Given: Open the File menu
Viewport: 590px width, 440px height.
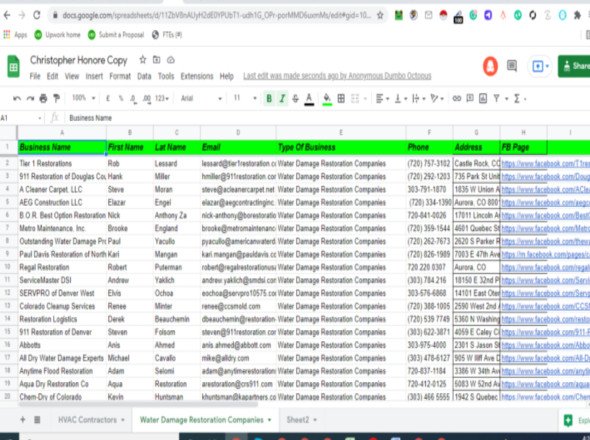Looking at the screenshot, I should [x=35, y=76].
